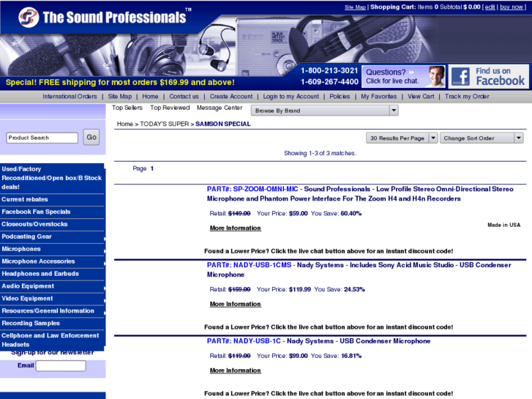The width and height of the screenshot is (532, 399).
Task: Open the Find us on Facebook badge
Action: pos(489,76)
